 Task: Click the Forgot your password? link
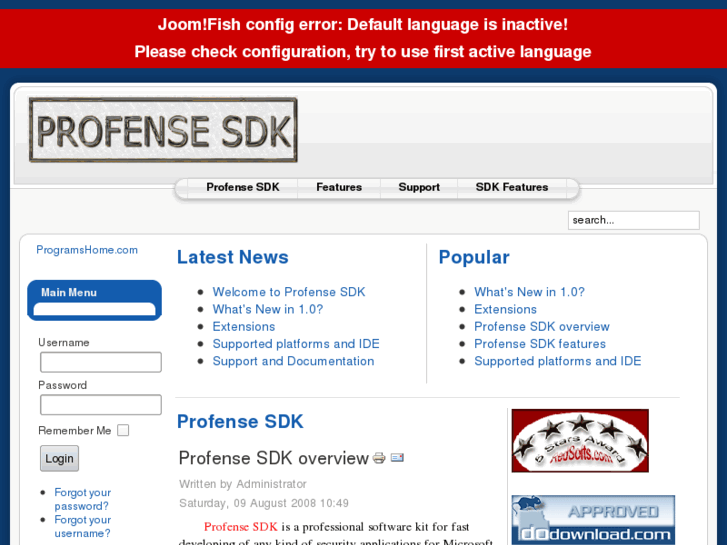click(83, 499)
